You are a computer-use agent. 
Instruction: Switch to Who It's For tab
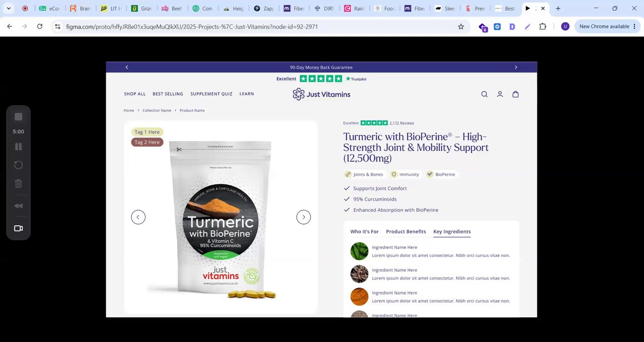[x=364, y=232]
